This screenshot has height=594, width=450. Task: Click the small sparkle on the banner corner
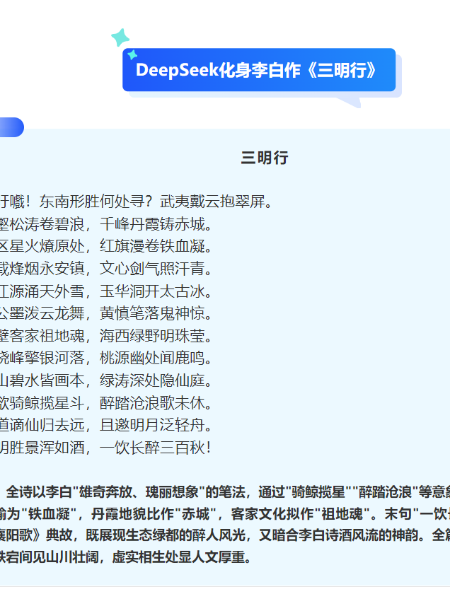[x=132, y=55]
